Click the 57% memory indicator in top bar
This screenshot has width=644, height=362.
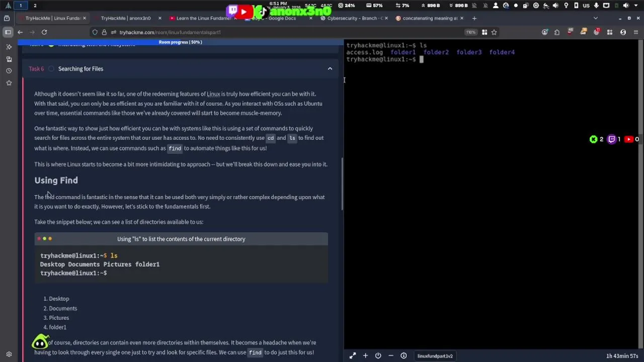[374, 6]
